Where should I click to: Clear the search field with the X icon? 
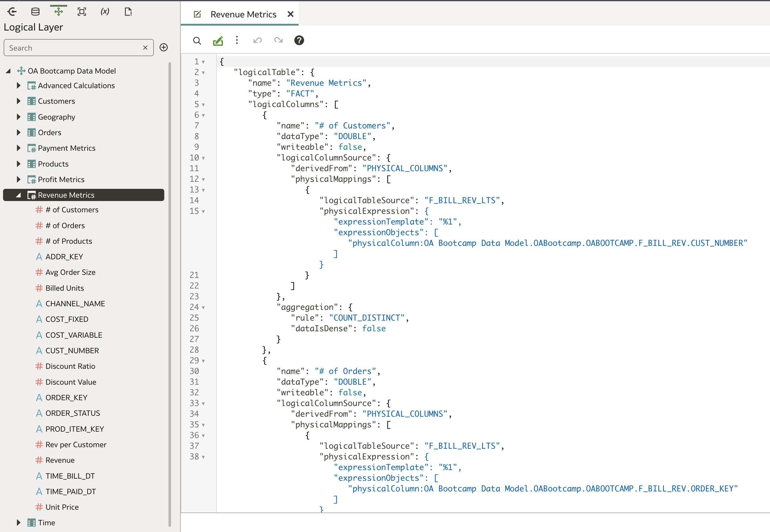[145, 48]
